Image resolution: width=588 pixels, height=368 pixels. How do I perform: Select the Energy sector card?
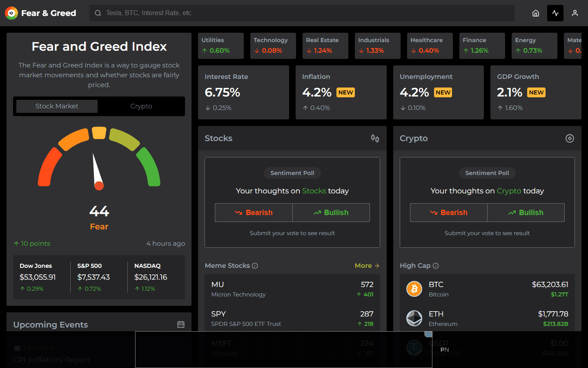point(535,46)
